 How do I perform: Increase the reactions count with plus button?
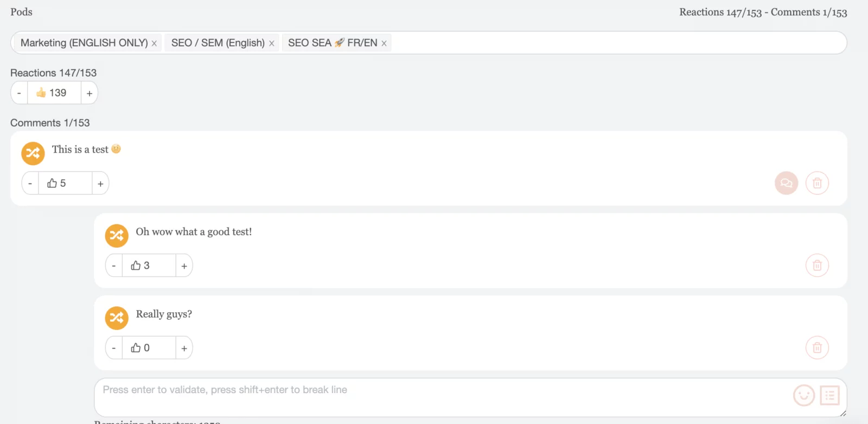pos(89,92)
